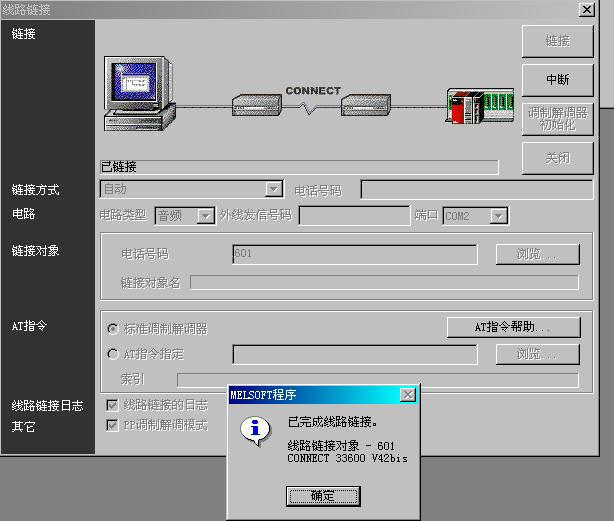Click the computer icon in the connection diagram

pos(138,95)
